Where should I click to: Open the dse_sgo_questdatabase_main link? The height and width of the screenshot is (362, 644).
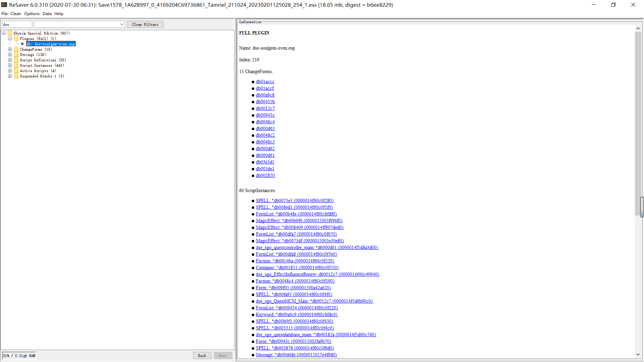pyautogui.click(x=316, y=335)
